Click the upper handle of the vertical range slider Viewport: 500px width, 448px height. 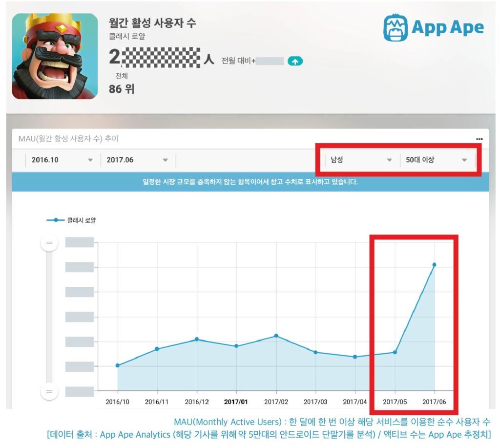pyautogui.click(x=49, y=243)
